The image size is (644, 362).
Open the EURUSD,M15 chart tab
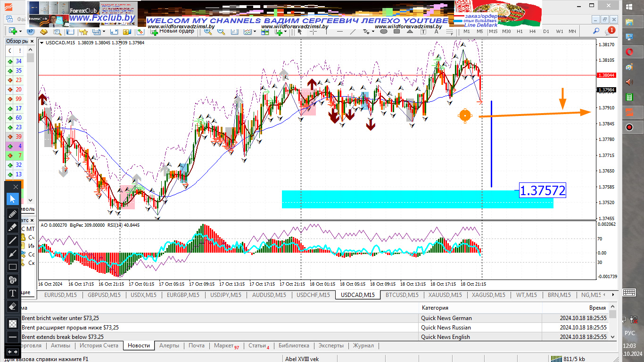click(x=60, y=295)
